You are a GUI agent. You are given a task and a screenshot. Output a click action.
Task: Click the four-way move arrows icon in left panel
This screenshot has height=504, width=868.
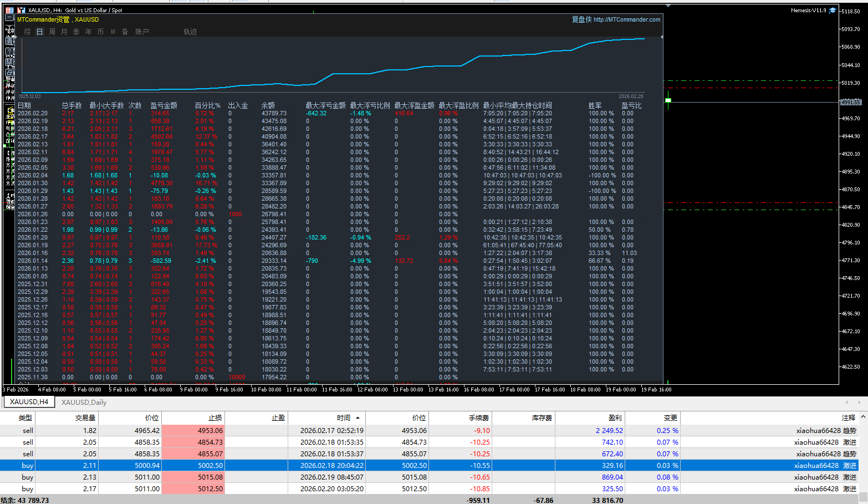(x=9, y=29)
